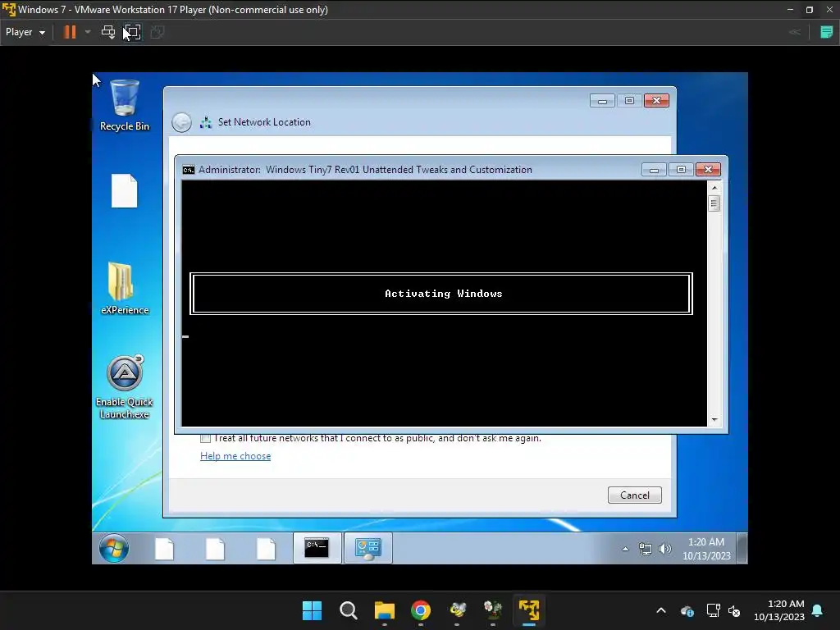
Task: Open File Explorer from host taskbar
Action: click(x=385, y=610)
